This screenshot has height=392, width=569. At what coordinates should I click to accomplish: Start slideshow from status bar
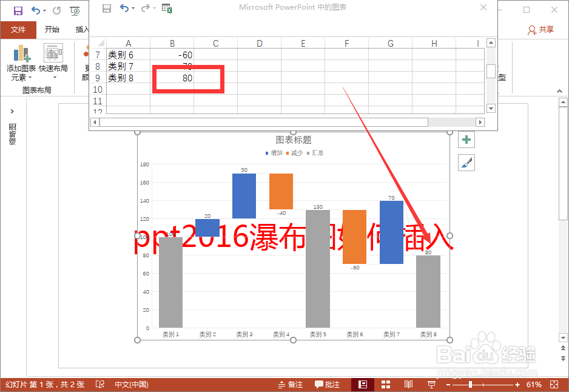pos(431,384)
